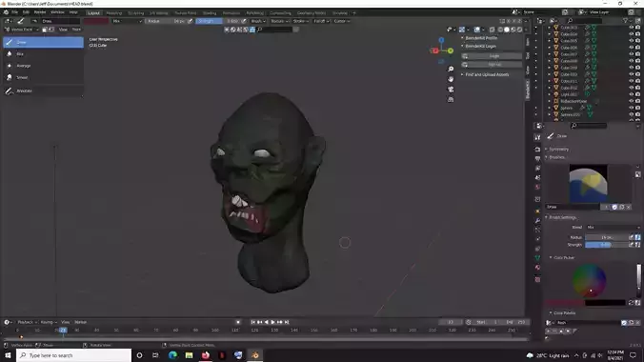644x362 pixels.
Task: Open the Modifiers wrench properties tab
Action: click(x=537, y=221)
